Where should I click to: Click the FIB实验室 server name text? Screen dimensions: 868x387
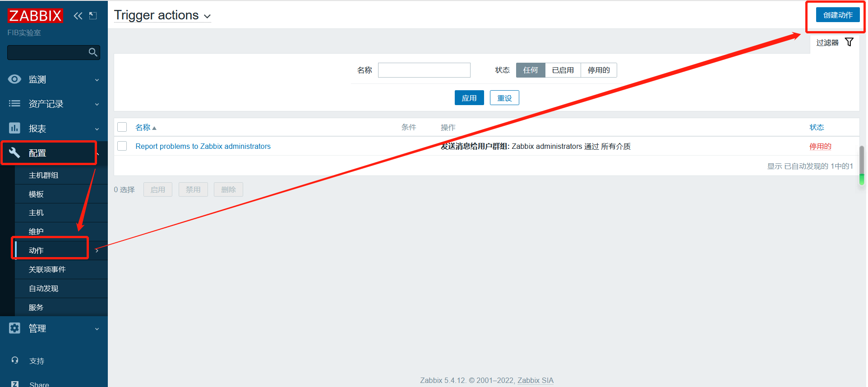(24, 33)
